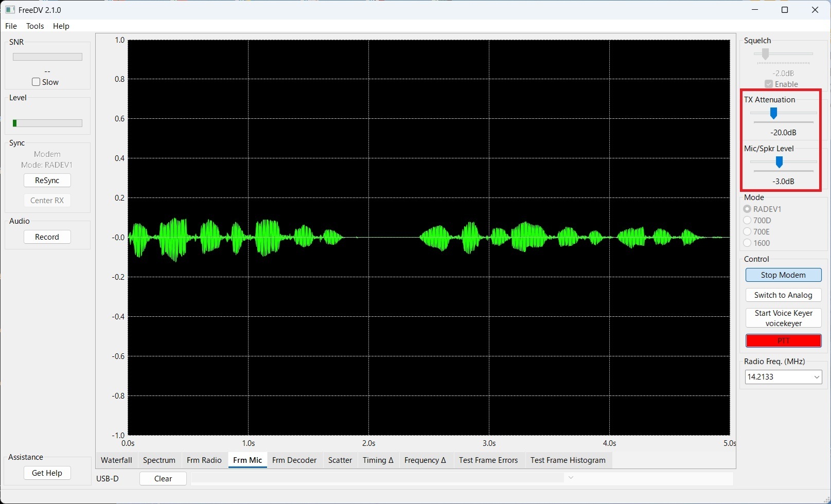Open the Help menu
Screen dimensions: 831x504
pos(61,26)
